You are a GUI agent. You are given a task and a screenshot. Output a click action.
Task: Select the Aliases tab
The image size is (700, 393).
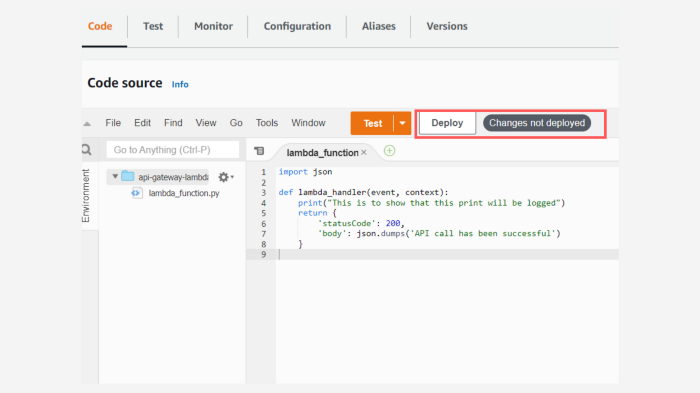tap(379, 26)
